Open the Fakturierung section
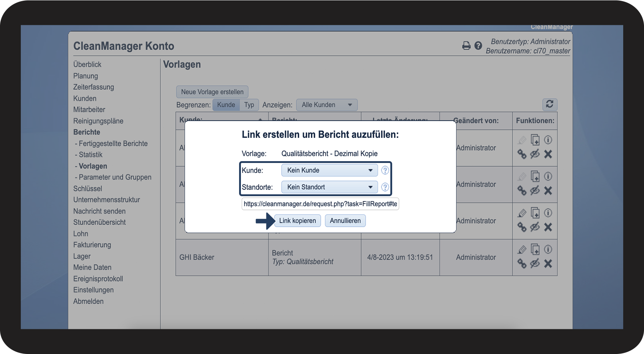Screen dimensions: 644x354 pos(92,245)
